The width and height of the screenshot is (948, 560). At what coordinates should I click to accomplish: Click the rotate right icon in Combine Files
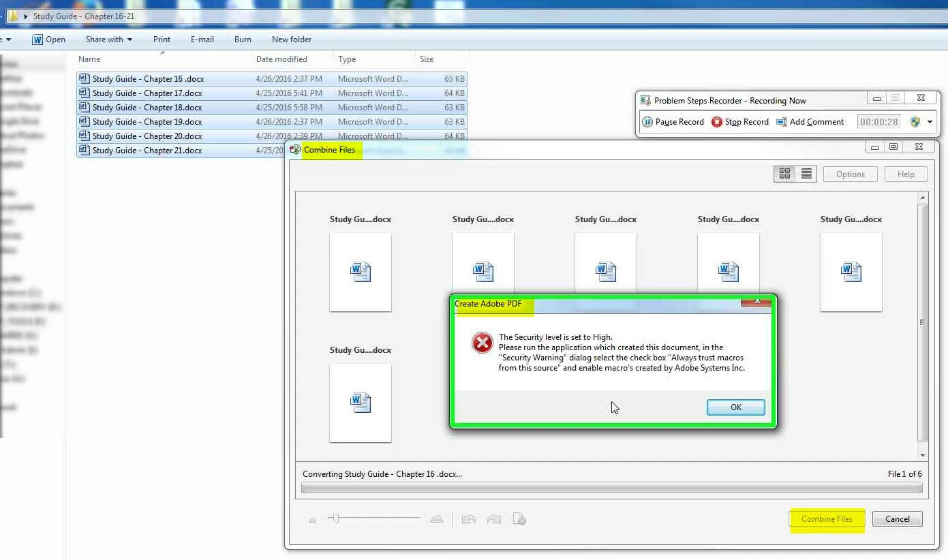click(494, 519)
